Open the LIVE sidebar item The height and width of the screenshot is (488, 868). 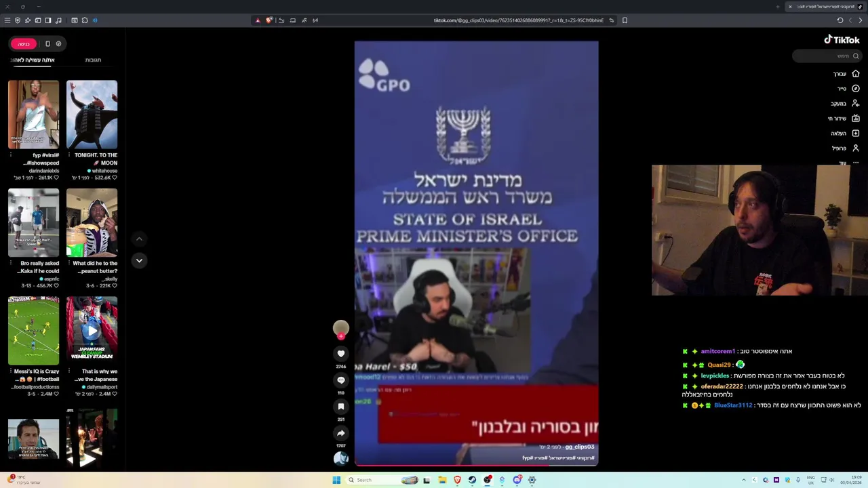click(844, 118)
